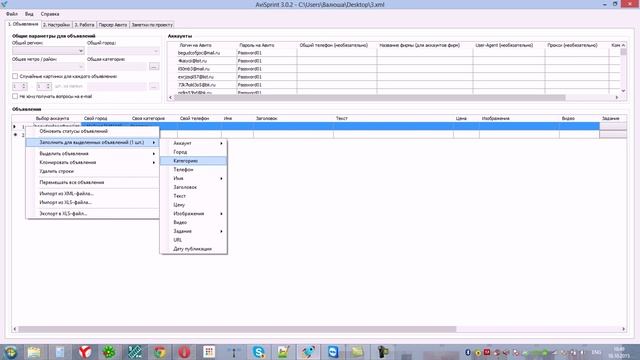Screen dimensions: 640x360
Task: Open Google Chrome from the taskbar
Action: click(x=160, y=352)
